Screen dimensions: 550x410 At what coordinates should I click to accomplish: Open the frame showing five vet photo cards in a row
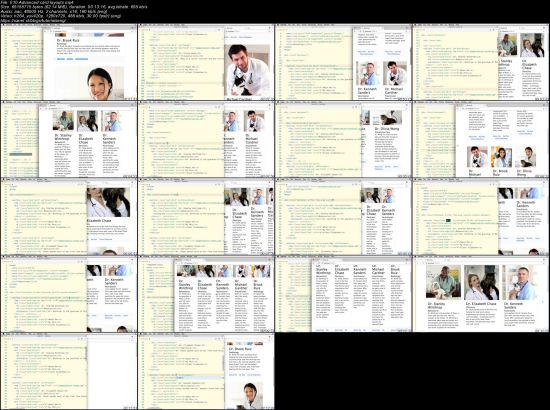click(206, 294)
